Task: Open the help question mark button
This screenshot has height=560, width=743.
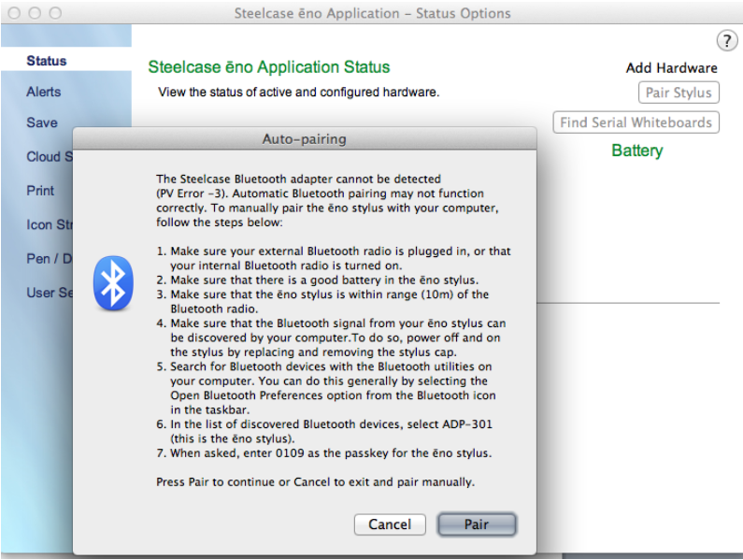Action: tap(727, 40)
